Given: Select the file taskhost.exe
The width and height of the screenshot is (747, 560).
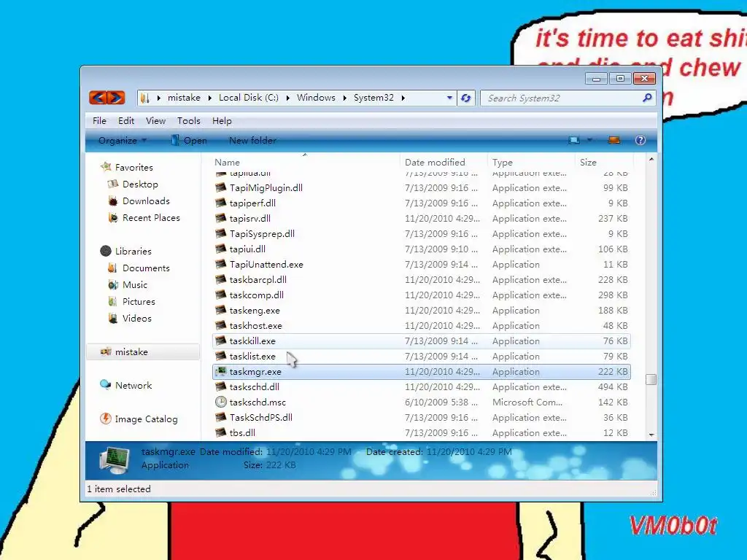Looking at the screenshot, I should [421, 326].
